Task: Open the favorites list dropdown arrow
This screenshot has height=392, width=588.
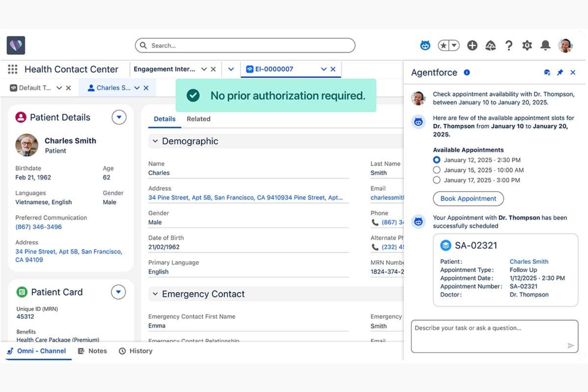Action: pyautogui.click(x=455, y=45)
